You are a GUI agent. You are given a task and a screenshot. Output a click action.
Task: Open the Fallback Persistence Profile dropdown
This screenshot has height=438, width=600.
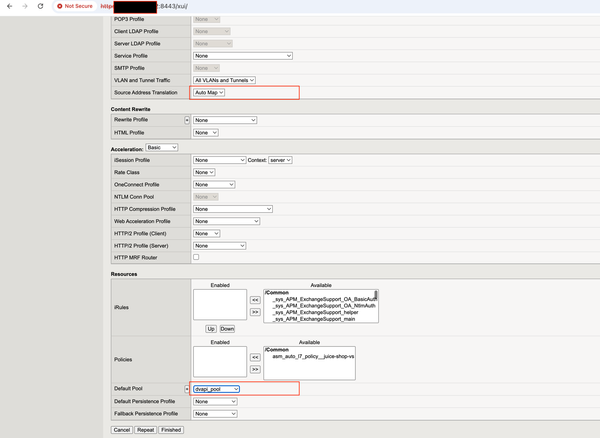[215, 414]
